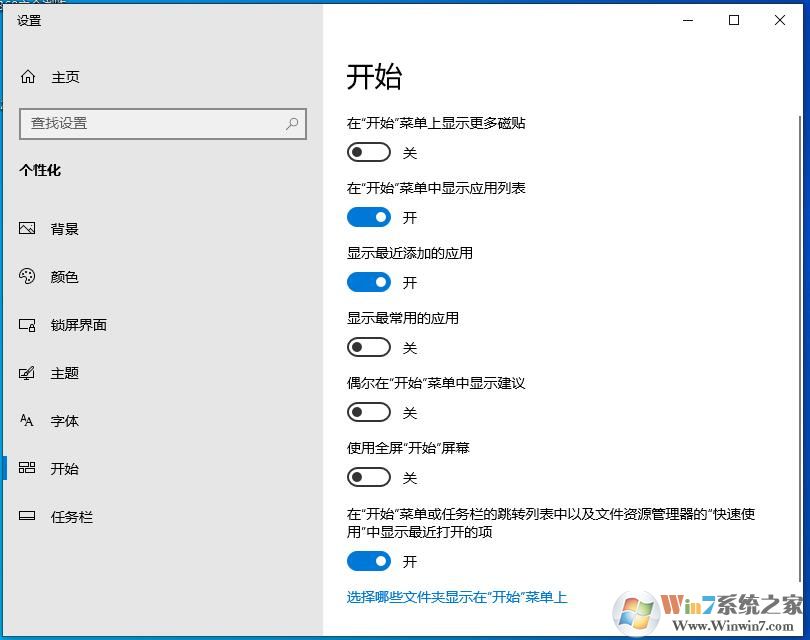Screen dimensions: 810x640
Task: Click the 开始 (Start) settings icon
Action: tap(28, 469)
